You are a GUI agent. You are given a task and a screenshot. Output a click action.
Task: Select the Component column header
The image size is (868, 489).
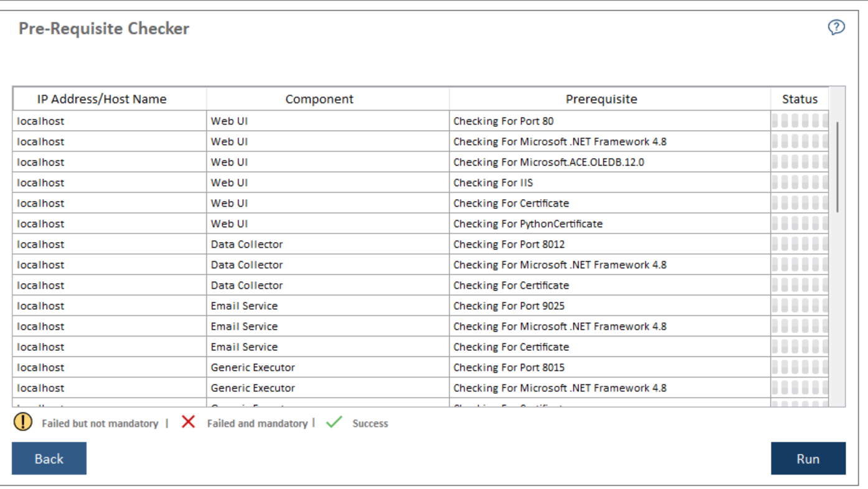pos(319,99)
